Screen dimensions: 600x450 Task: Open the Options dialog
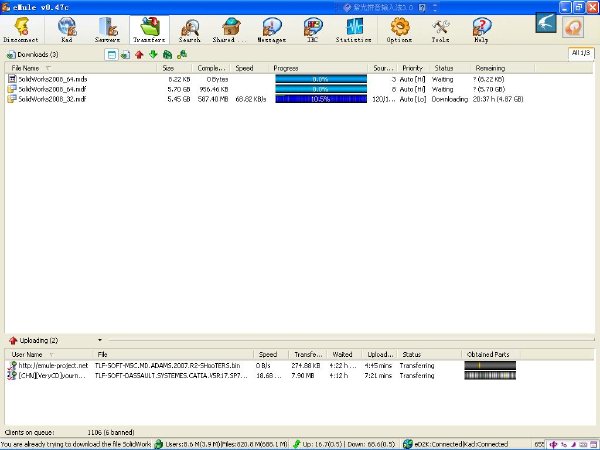tap(399, 30)
